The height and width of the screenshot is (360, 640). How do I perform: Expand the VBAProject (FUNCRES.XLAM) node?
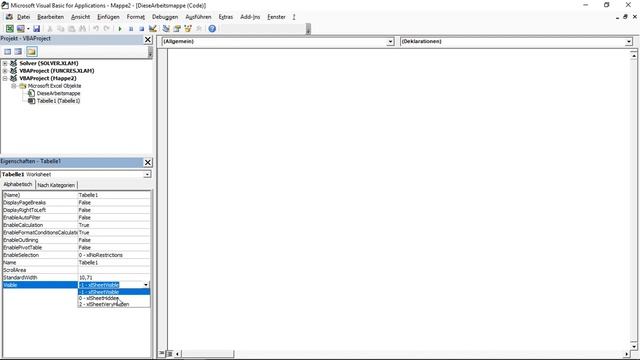click(x=5, y=71)
